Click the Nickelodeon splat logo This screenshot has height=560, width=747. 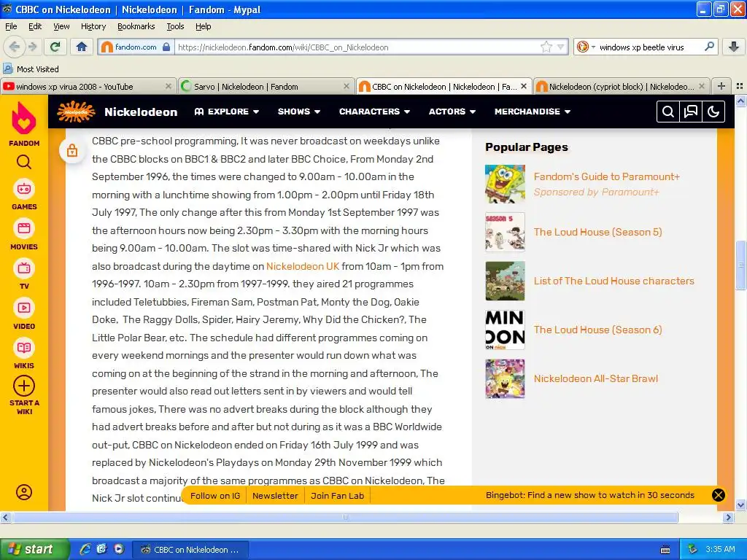point(75,112)
